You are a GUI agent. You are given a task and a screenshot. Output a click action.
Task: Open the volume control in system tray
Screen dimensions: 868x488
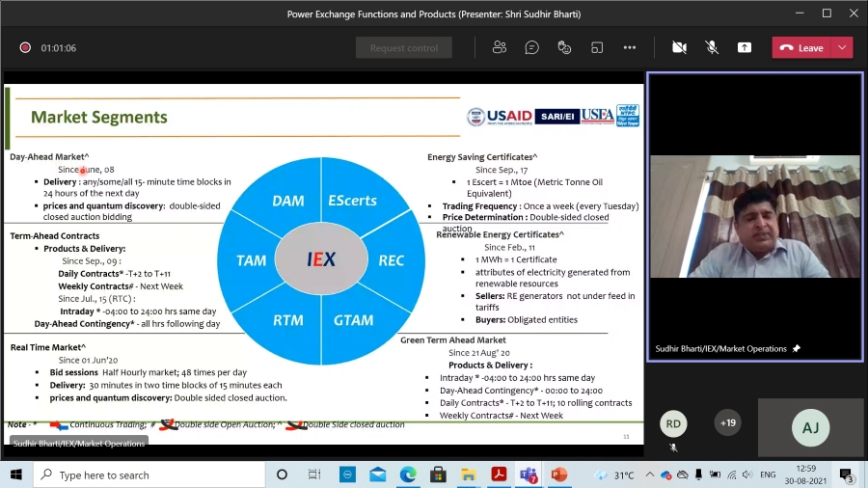pos(748,474)
